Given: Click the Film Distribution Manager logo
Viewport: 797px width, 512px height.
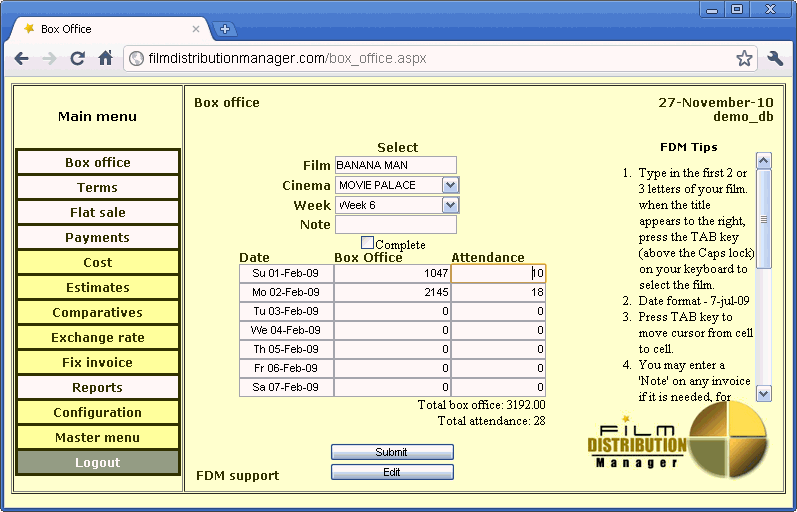Looking at the screenshot, I should coord(677,443).
